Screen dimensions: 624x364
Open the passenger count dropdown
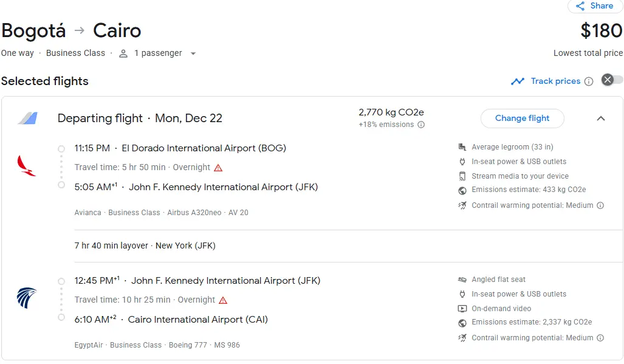pos(193,53)
